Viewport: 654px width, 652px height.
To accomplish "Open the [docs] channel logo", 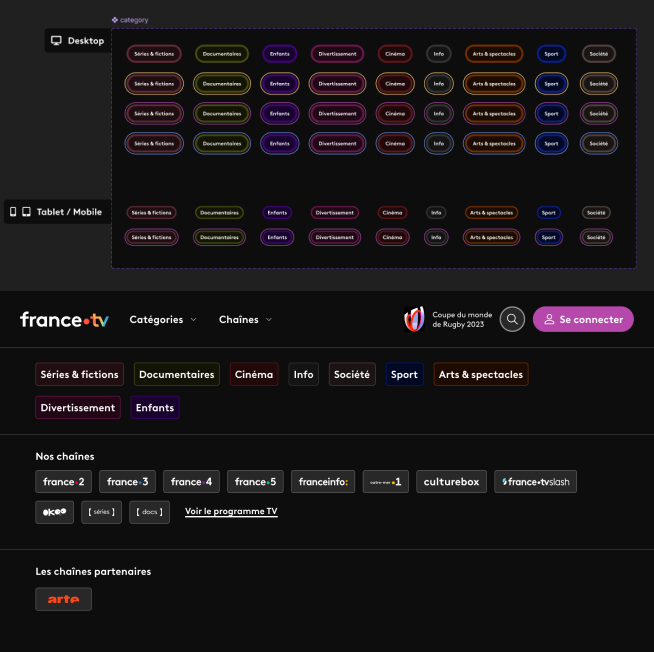I will 149,512.
